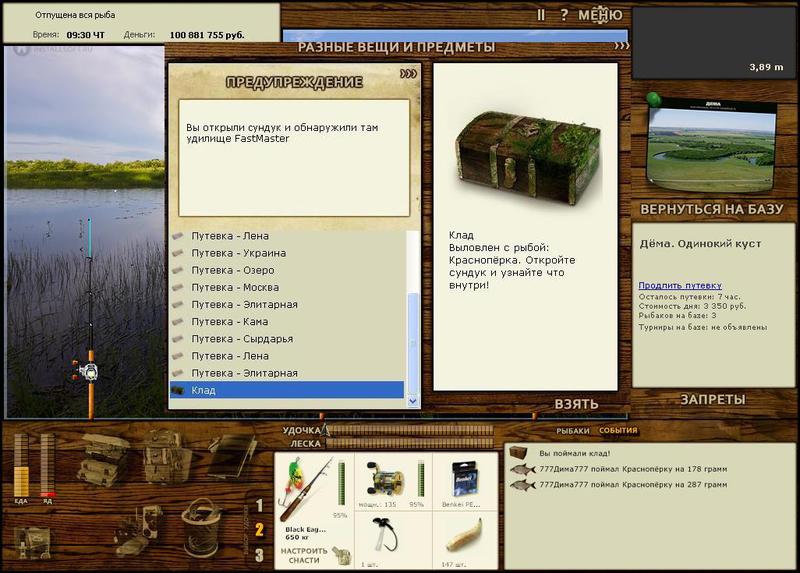
Task: Open the camouflage backpack icon
Action: pyautogui.click(x=167, y=456)
